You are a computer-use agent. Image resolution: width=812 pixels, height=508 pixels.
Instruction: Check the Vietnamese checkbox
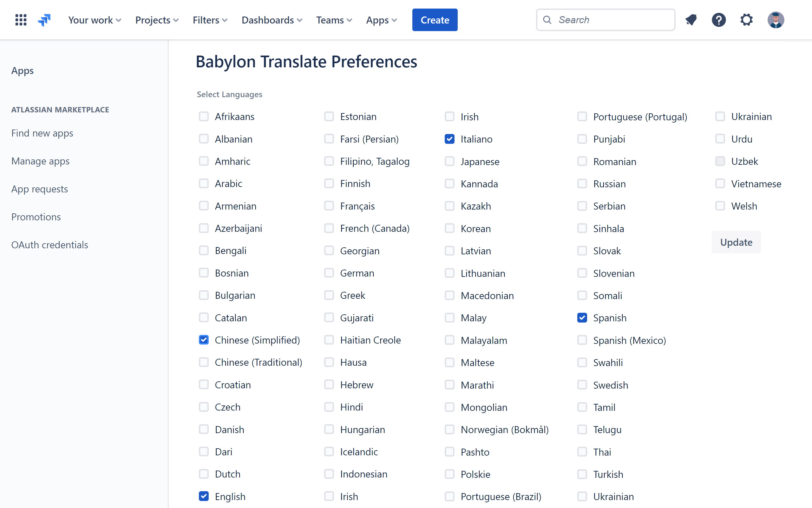[x=720, y=184]
